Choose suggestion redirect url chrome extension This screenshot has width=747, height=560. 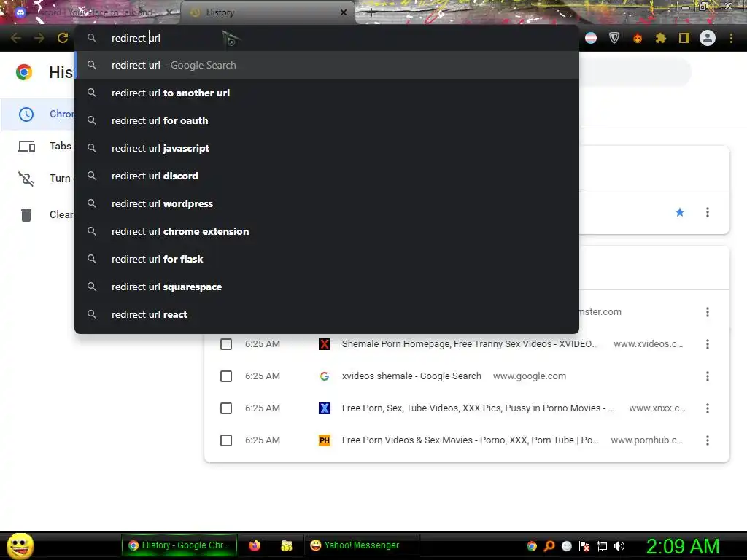coord(327,231)
